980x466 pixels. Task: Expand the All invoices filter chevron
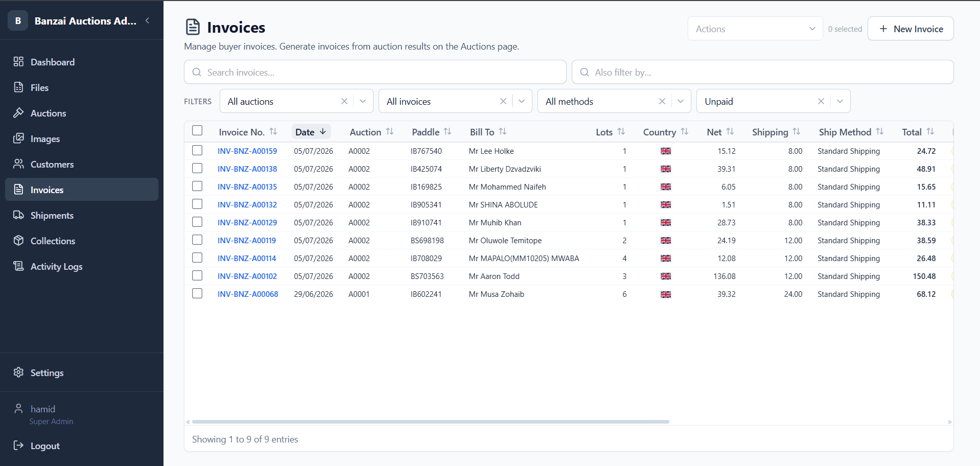click(x=522, y=101)
